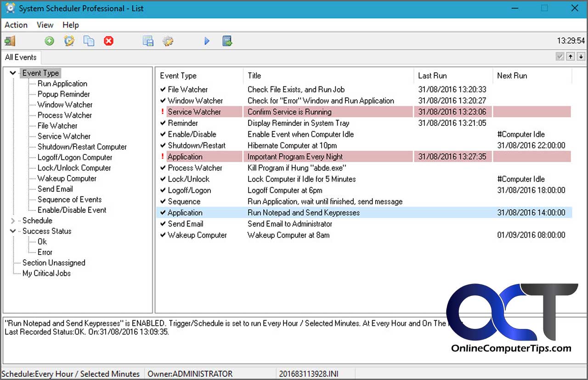The image size is (588, 380).
Task: Click the Sequence event row
Action: click(x=365, y=201)
